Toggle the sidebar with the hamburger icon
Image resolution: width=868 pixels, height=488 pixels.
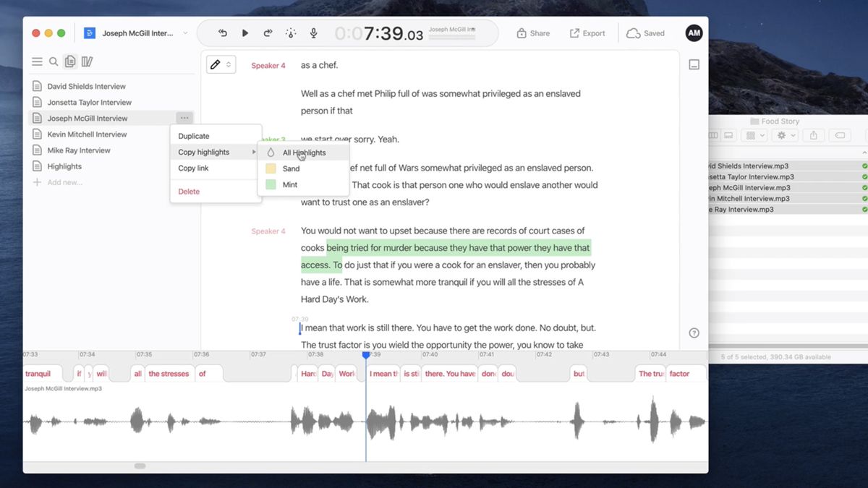point(37,61)
